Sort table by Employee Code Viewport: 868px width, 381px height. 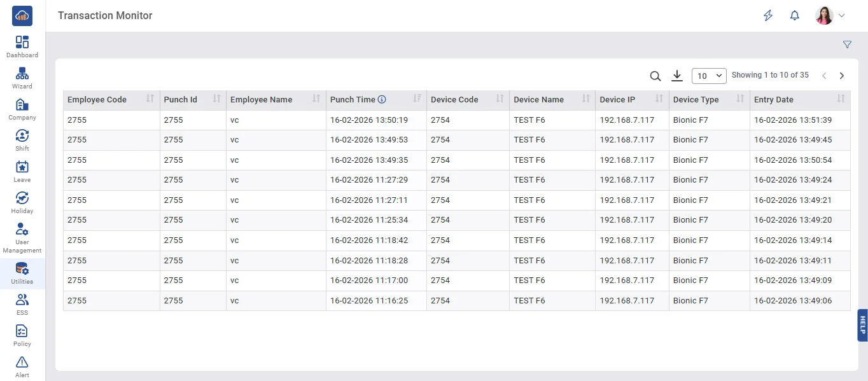click(150, 99)
